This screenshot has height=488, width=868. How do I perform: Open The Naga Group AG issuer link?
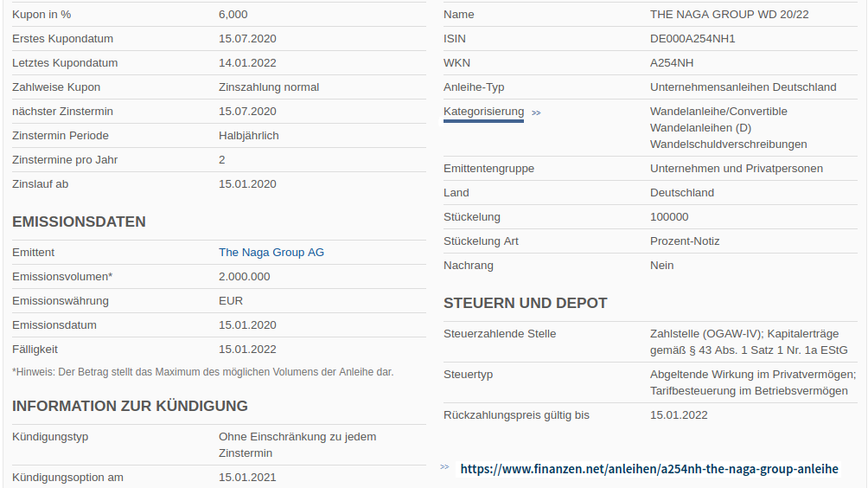pos(271,253)
